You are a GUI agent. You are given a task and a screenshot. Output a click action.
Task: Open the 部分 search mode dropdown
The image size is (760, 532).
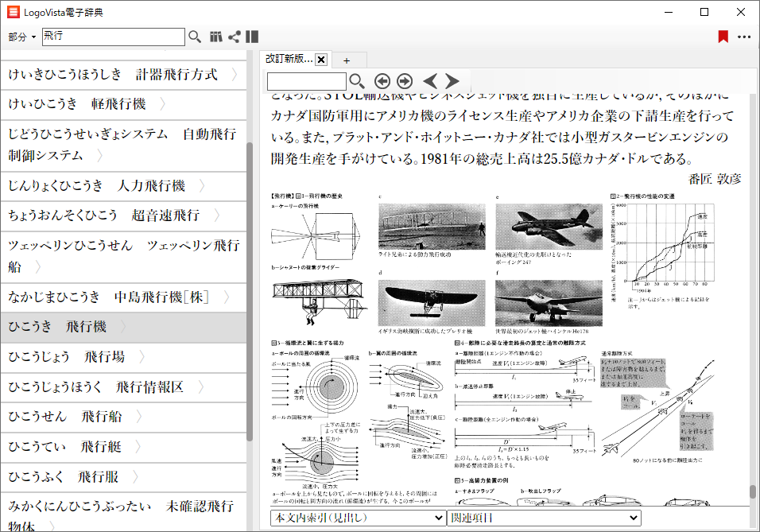click(x=22, y=37)
